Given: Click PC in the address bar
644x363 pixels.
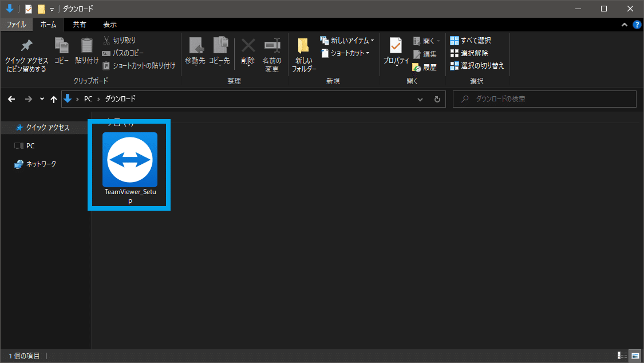Looking at the screenshot, I should (x=88, y=99).
